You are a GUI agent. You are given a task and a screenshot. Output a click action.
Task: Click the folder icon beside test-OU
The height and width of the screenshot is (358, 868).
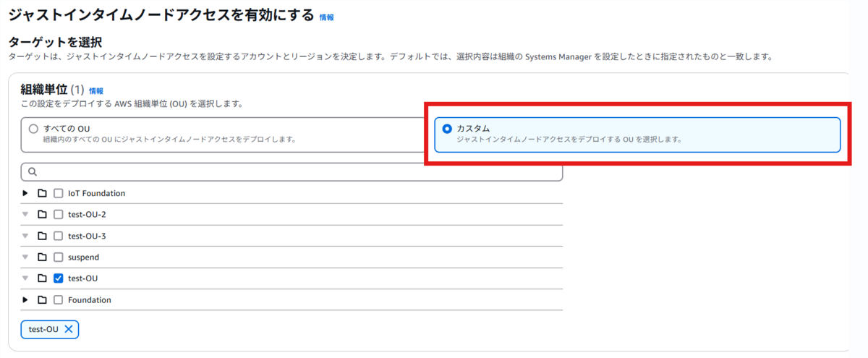(42, 278)
